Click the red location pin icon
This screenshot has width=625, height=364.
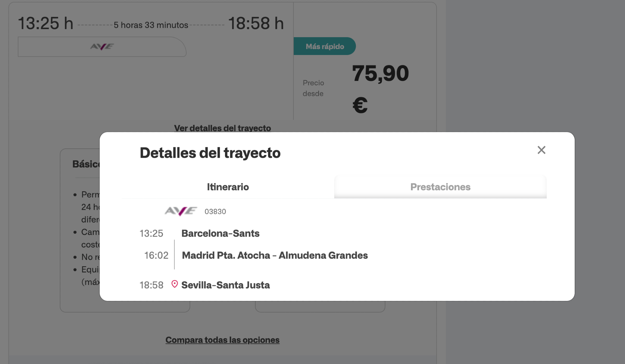point(175,284)
